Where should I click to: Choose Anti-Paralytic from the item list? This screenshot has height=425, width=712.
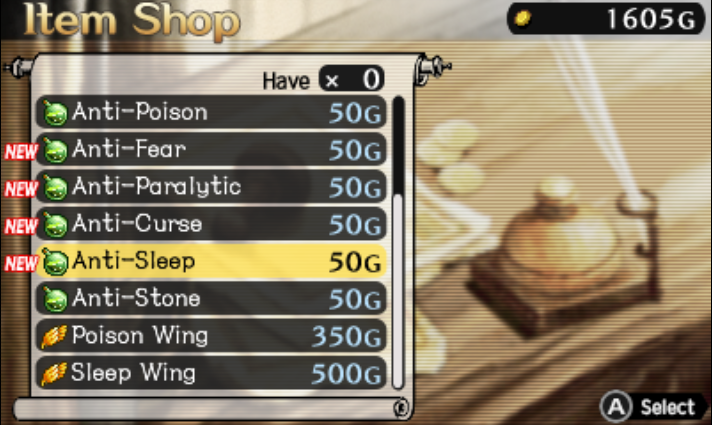(x=211, y=187)
